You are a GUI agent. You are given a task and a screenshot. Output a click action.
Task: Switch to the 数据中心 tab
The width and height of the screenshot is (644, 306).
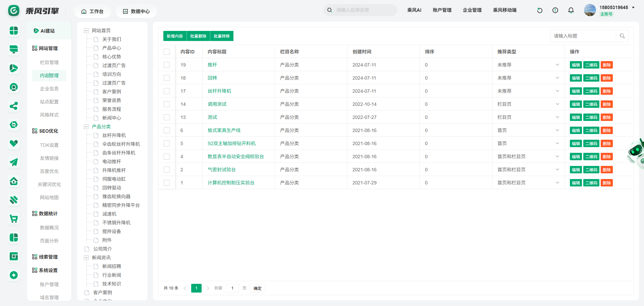(x=136, y=11)
